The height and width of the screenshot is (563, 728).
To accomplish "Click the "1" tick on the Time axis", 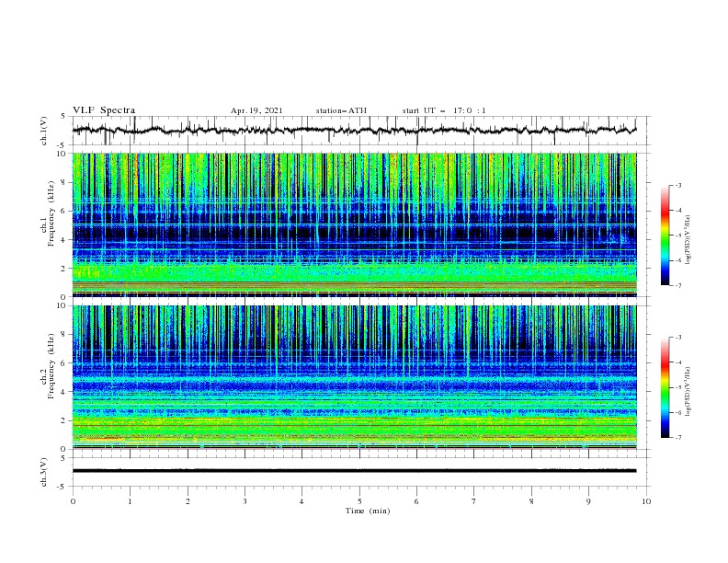I will pyautogui.click(x=130, y=501).
